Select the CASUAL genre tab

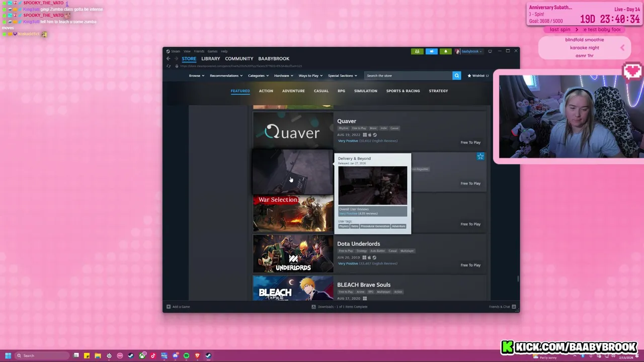coord(321,91)
